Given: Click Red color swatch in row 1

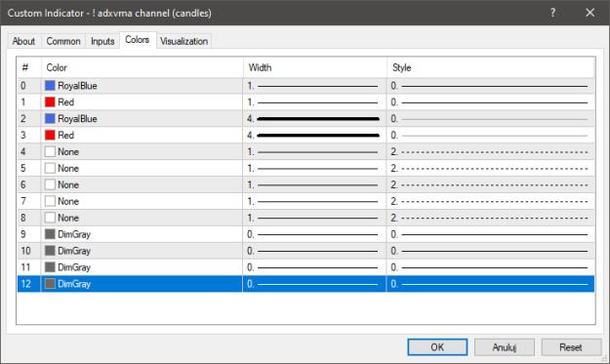Looking at the screenshot, I should pyautogui.click(x=50, y=102).
